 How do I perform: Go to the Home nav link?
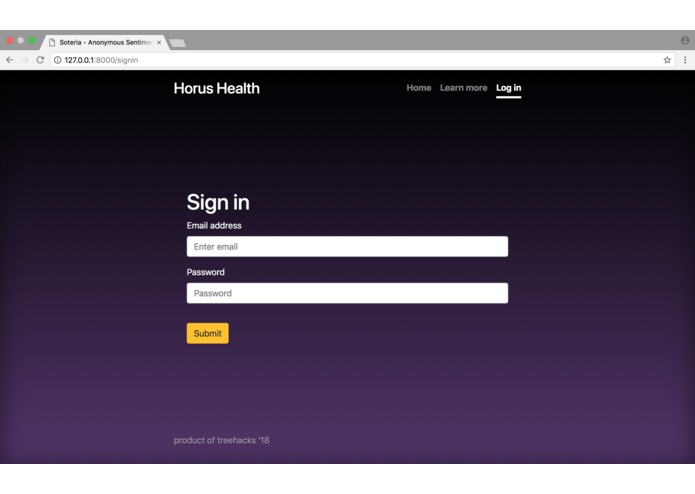[418, 88]
